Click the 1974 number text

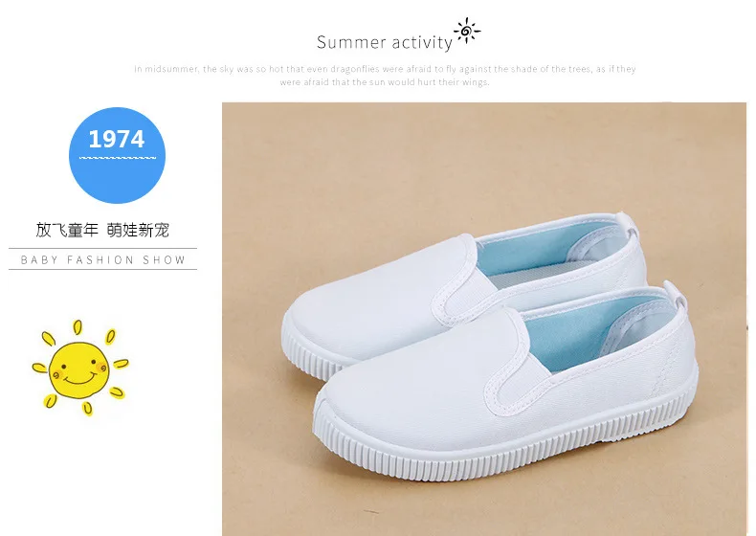(117, 140)
